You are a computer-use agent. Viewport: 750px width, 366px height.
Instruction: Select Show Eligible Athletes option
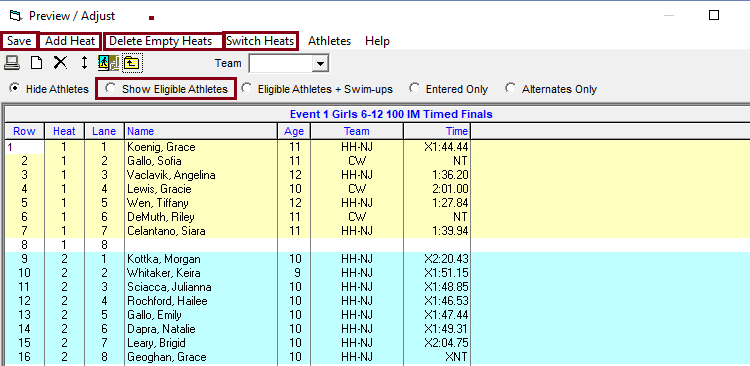point(165,89)
